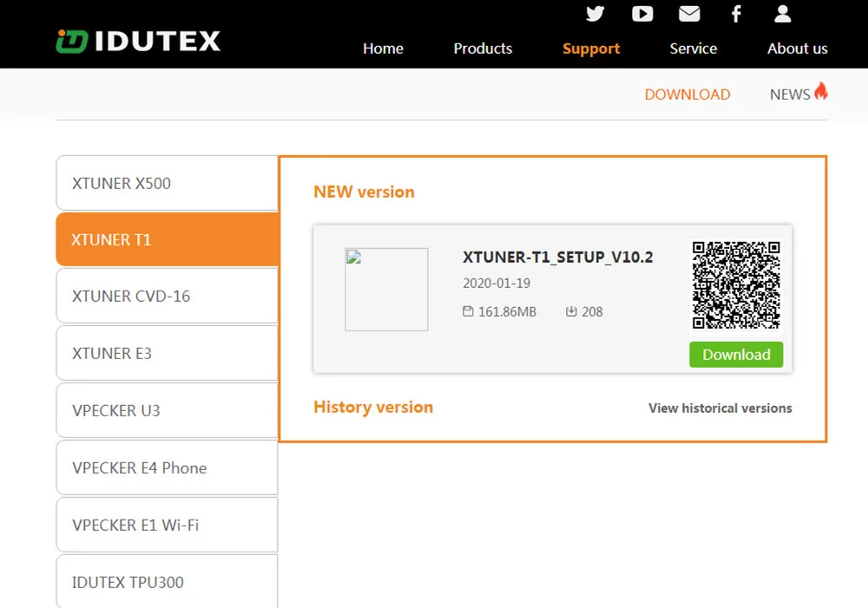
Task: Switch to the DOWNLOAD sub-tab
Action: [x=687, y=95]
